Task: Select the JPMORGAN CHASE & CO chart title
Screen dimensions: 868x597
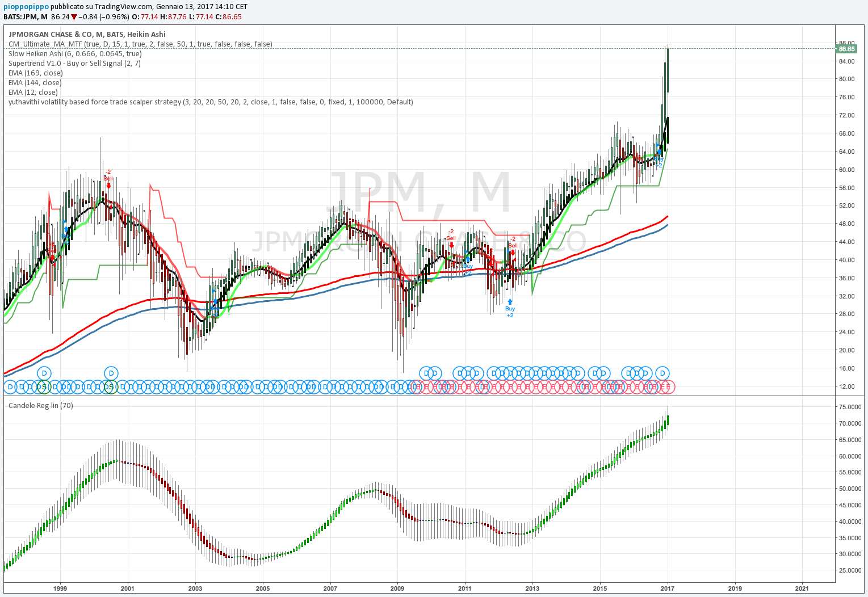Action: [87, 34]
